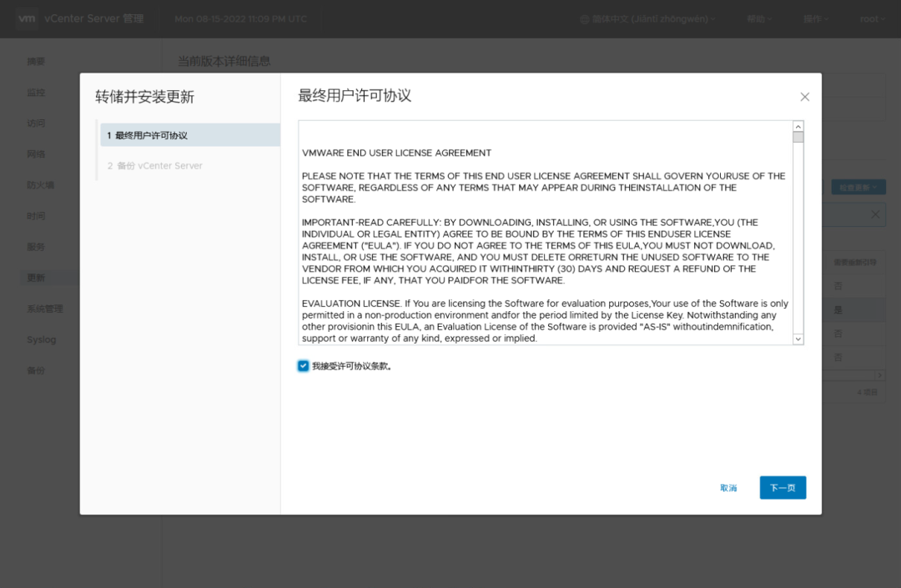
Task: Open 系统管理 in the sidebar
Action: [x=45, y=309]
